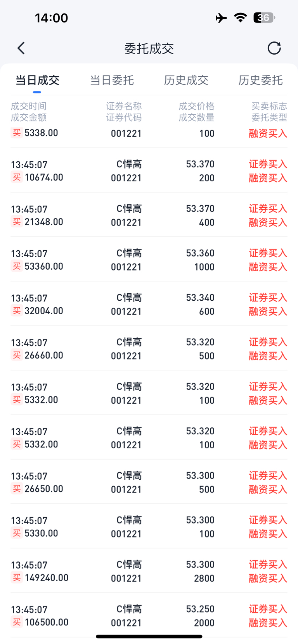This screenshot has height=644, width=298.
Task: Tap the 买 badge beside 149240.00
Action: (x=16, y=578)
